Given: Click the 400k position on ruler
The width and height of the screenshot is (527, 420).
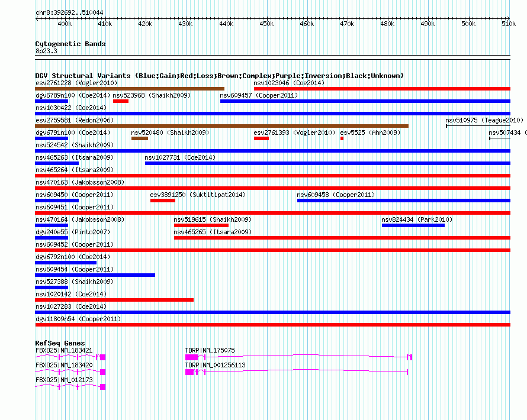Looking at the screenshot, I should tap(65, 24).
